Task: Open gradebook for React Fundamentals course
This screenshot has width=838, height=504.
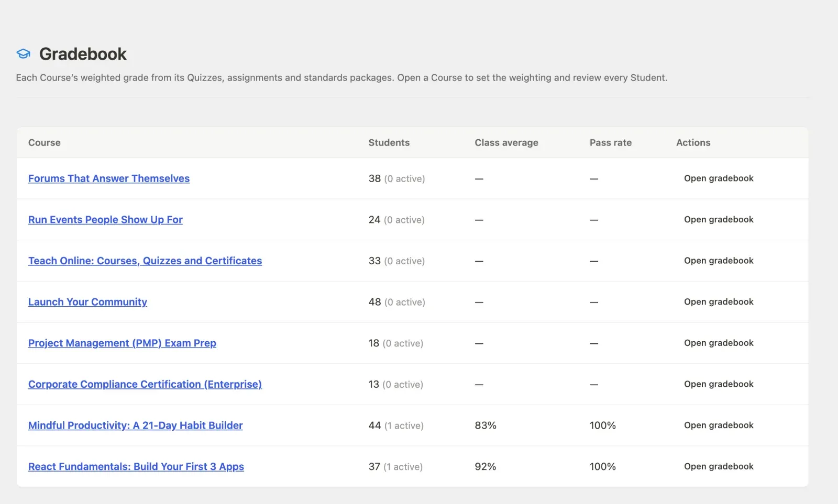Action: 719,467
